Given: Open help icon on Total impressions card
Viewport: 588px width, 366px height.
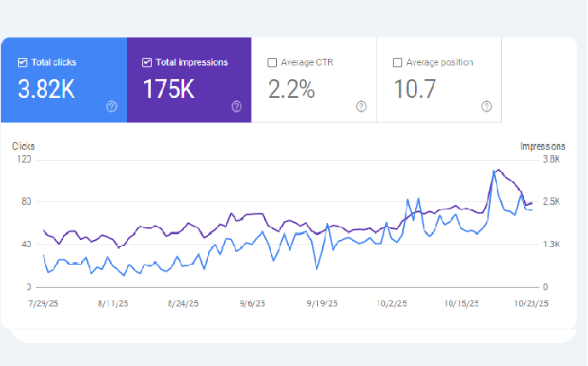Looking at the screenshot, I should 236,106.
